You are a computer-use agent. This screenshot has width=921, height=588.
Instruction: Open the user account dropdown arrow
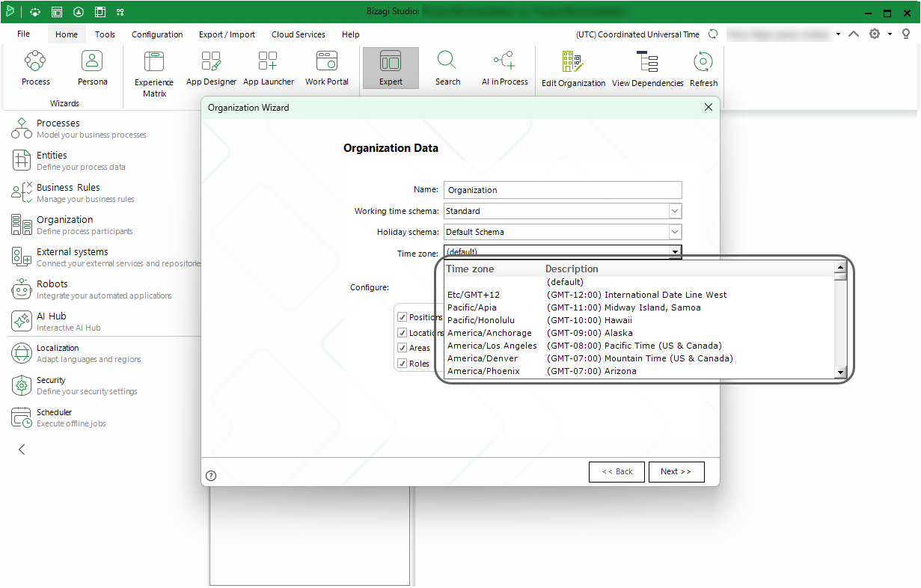[x=838, y=34]
